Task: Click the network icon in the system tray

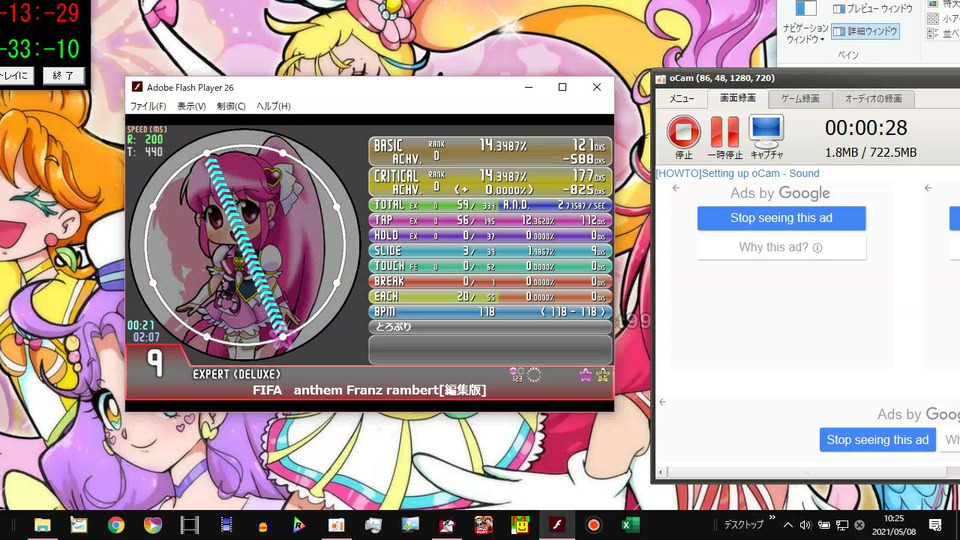Action: coord(842,525)
